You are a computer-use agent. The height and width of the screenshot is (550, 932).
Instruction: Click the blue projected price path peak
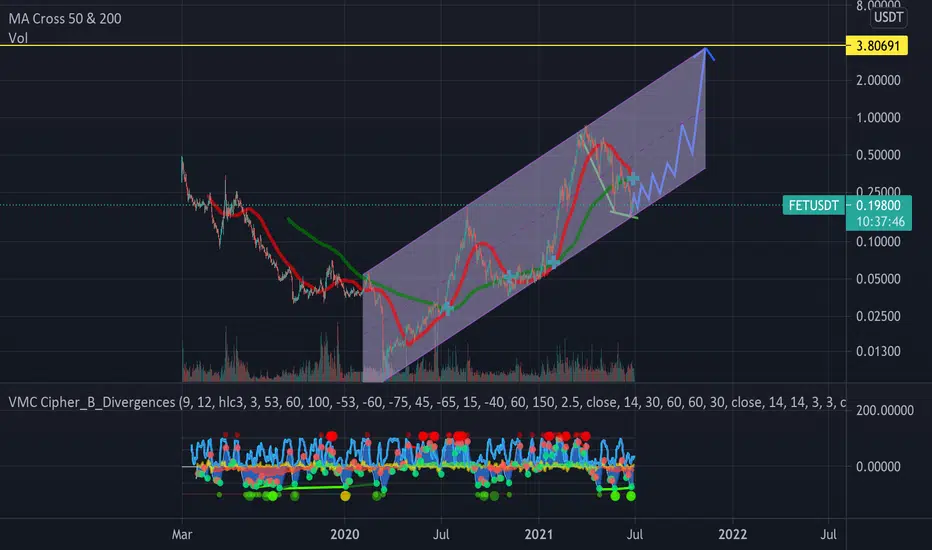click(706, 49)
